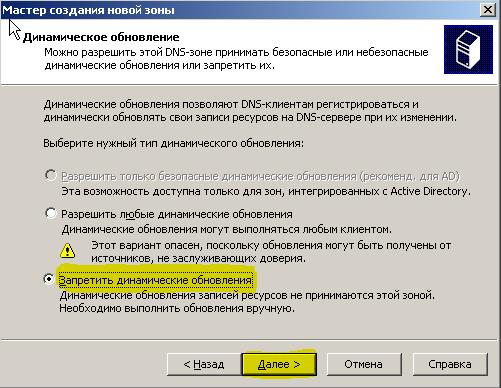Viewport: 501px width, 388px height.
Task: Click the DNS server icon in header
Action: (468, 49)
